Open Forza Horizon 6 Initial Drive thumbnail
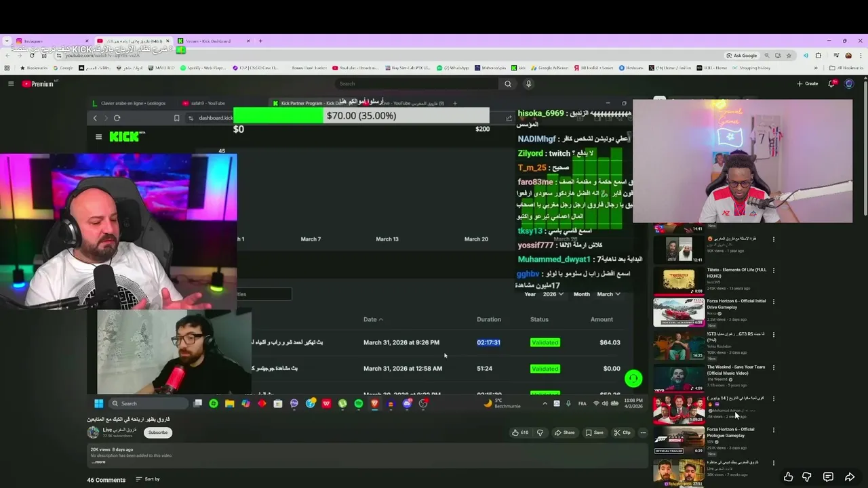868x488 pixels. [679, 312]
